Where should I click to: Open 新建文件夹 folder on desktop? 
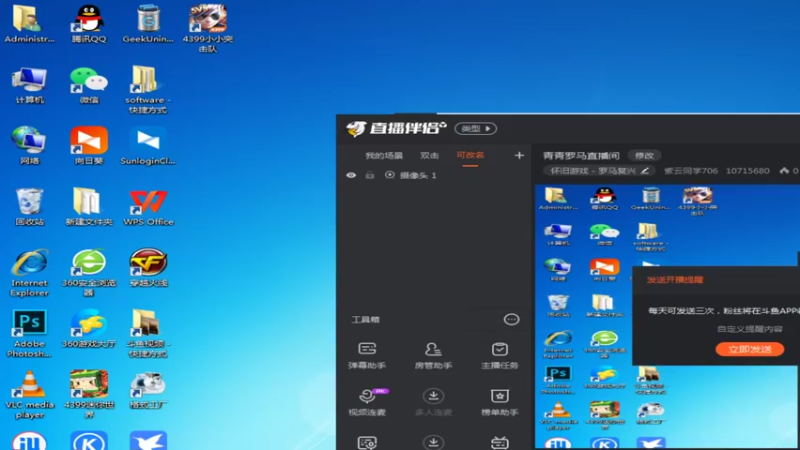[89, 207]
